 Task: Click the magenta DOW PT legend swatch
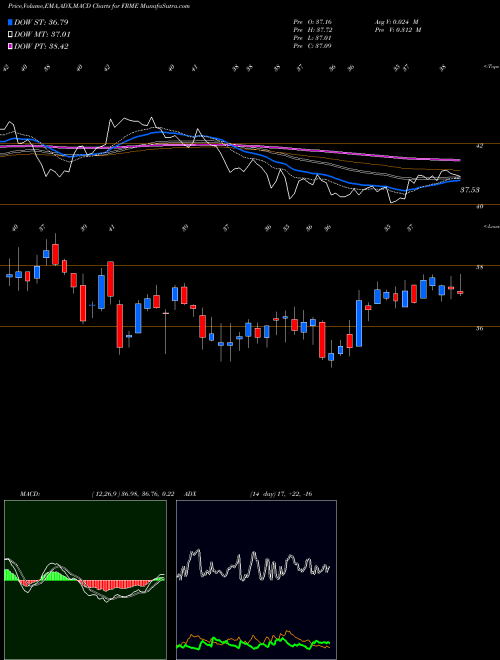(10, 46)
